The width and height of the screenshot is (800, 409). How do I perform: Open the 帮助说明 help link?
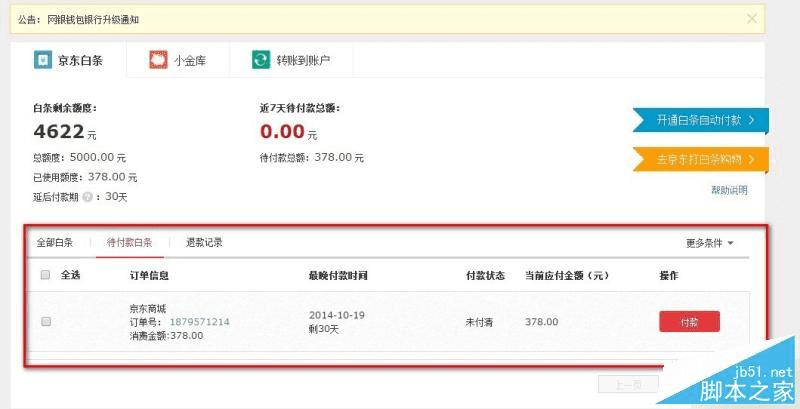pos(729,190)
